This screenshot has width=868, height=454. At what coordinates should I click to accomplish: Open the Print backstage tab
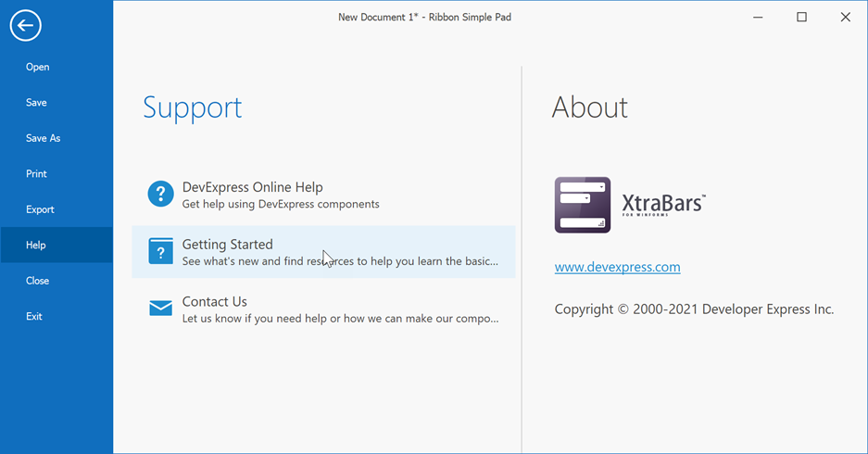pos(57,174)
